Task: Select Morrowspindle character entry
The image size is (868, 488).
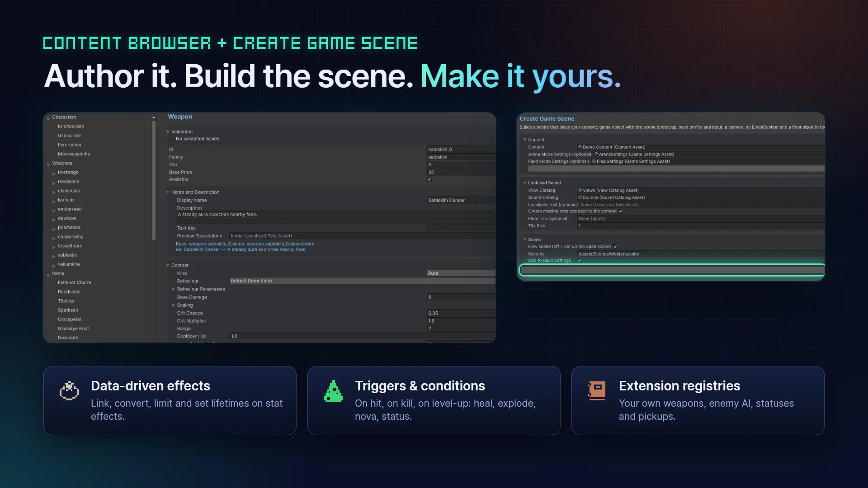Action: point(74,154)
